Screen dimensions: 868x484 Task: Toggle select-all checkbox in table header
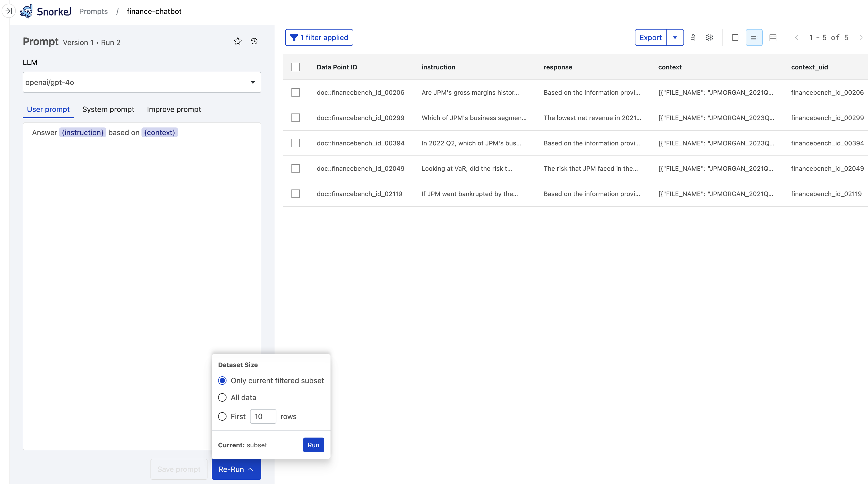(295, 67)
